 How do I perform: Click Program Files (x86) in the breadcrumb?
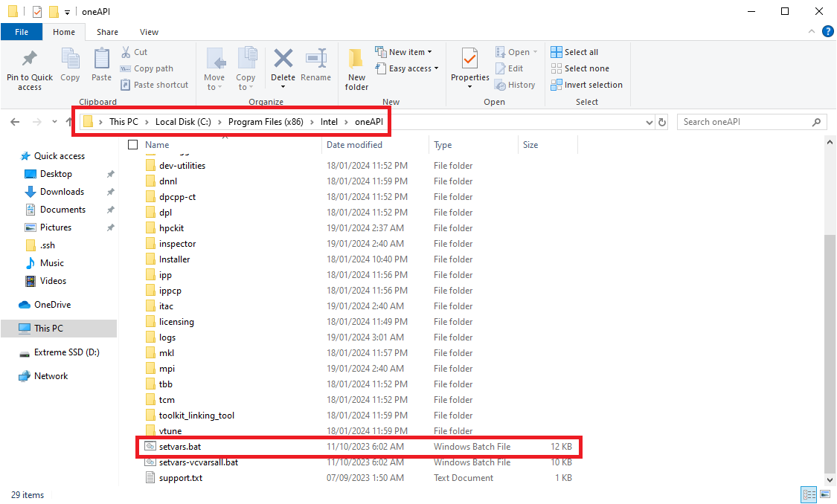[x=266, y=122]
